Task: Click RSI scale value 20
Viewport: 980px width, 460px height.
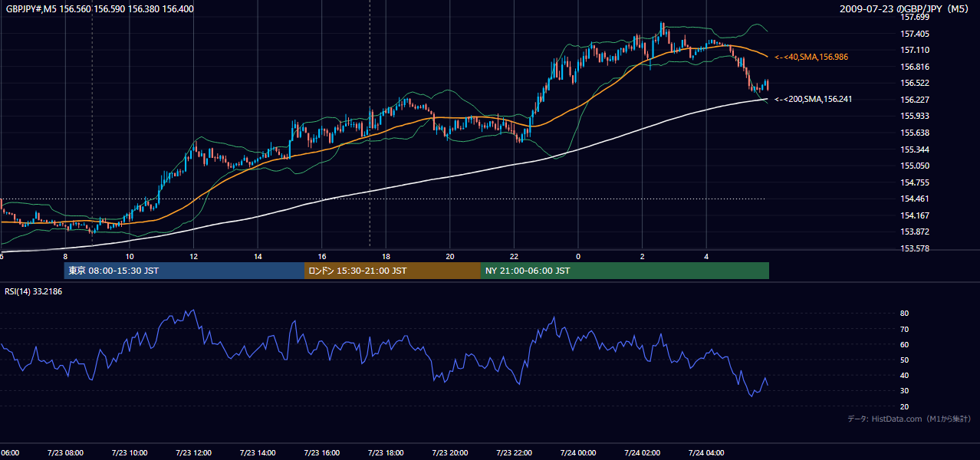Action: pos(905,406)
